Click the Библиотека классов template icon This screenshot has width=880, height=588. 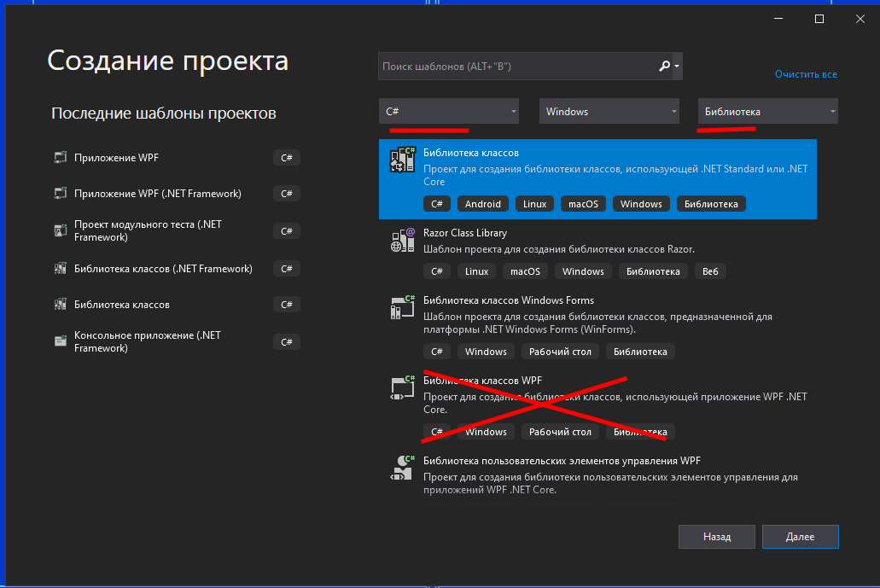(401, 160)
